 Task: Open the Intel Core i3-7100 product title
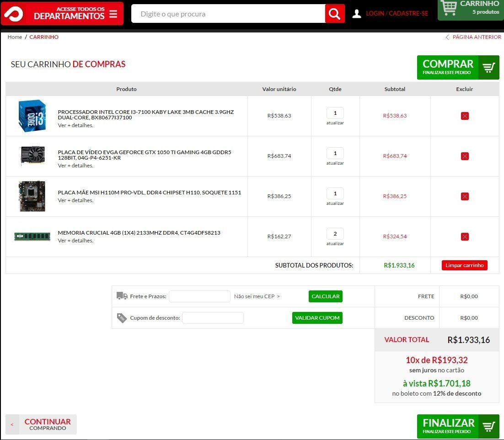[145, 115]
